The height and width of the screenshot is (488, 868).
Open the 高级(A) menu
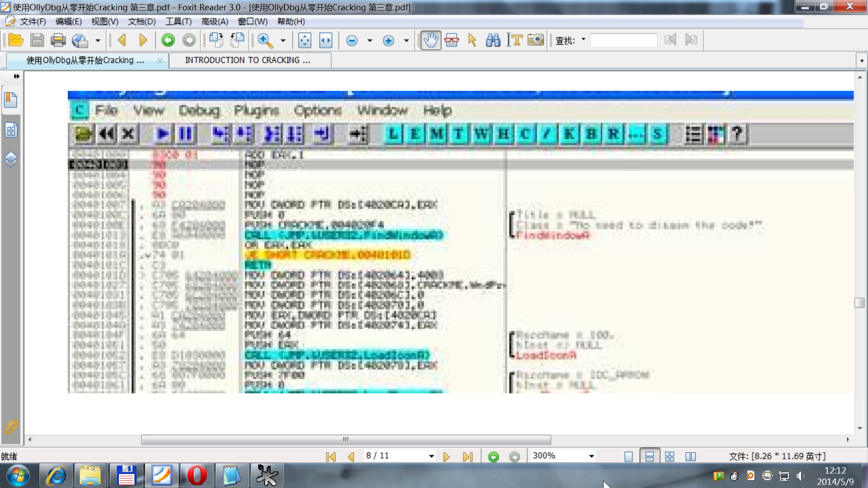pyautogui.click(x=214, y=22)
